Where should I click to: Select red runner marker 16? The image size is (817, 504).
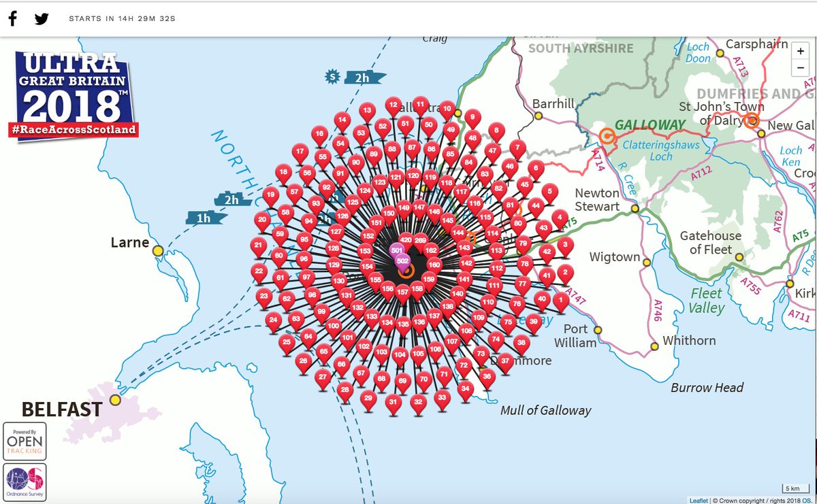pos(319,135)
